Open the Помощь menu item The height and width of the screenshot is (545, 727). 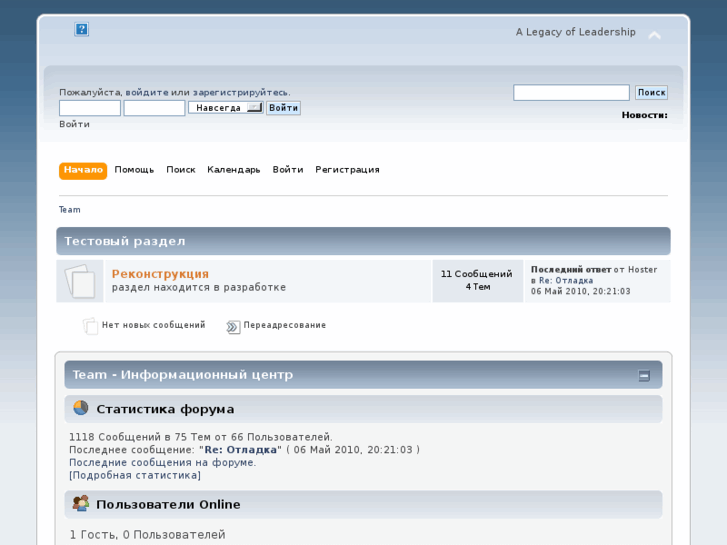click(134, 170)
